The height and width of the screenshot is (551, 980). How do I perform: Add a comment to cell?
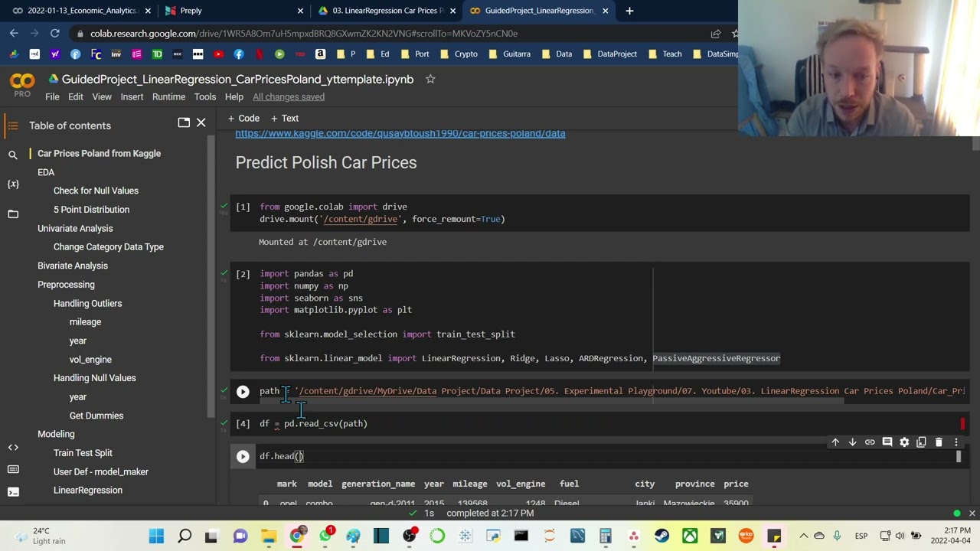887,442
